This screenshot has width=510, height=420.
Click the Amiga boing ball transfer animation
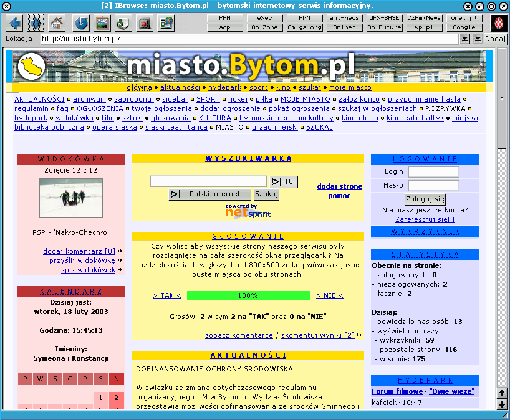pos(499,23)
